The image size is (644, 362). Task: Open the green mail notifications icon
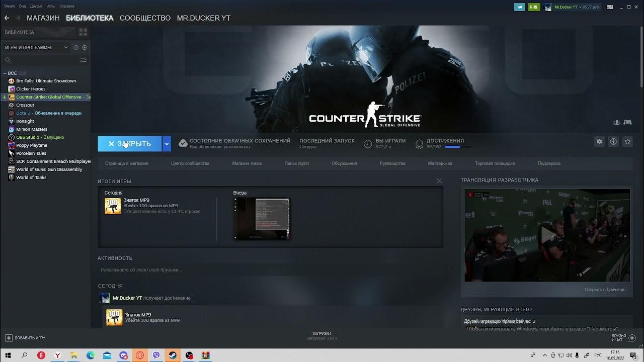(534, 7)
